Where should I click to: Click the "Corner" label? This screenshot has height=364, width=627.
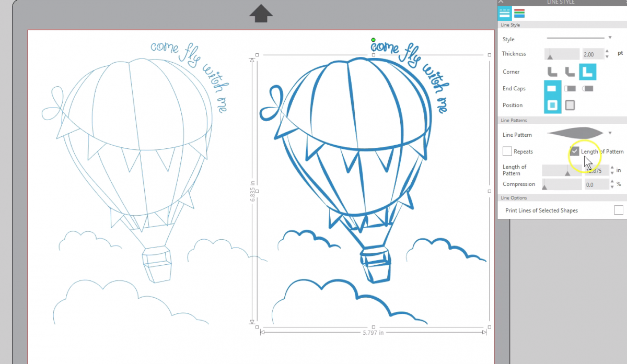[511, 72]
